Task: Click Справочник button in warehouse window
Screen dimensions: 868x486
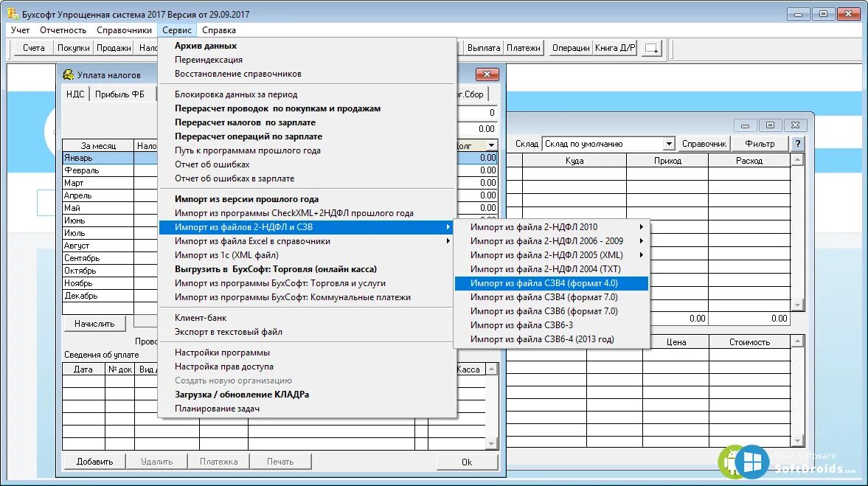Action: pyautogui.click(x=704, y=144)
